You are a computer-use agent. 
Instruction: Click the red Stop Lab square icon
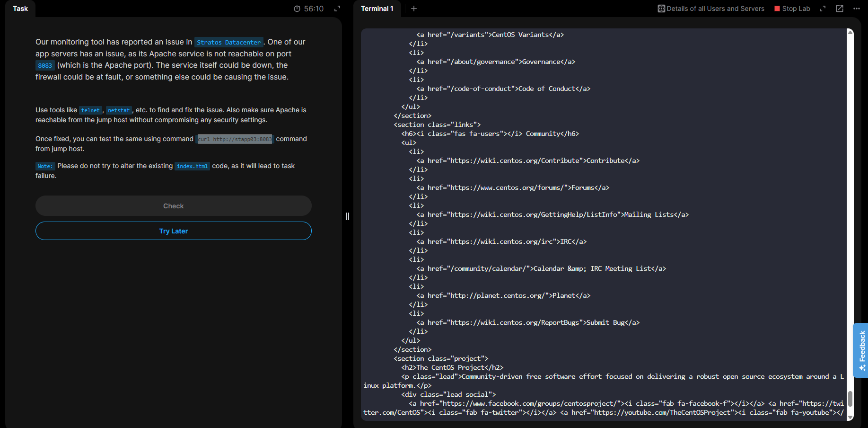coord(777,9)
